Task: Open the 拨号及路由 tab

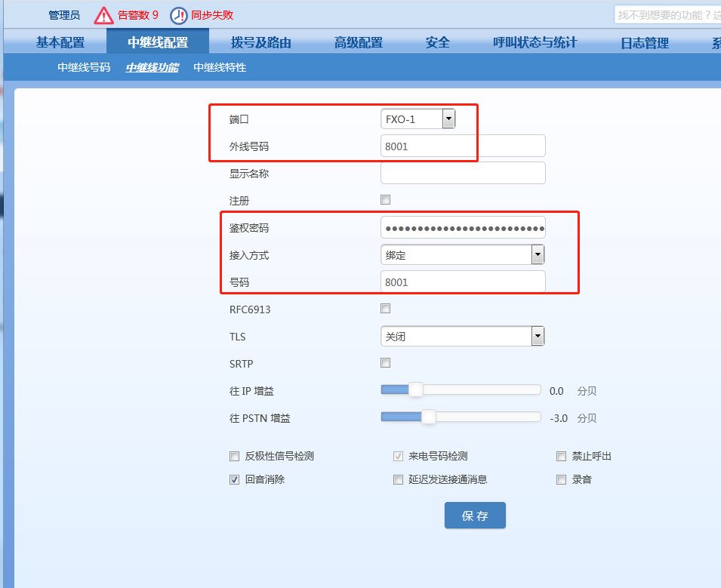Action: [260, 42]
